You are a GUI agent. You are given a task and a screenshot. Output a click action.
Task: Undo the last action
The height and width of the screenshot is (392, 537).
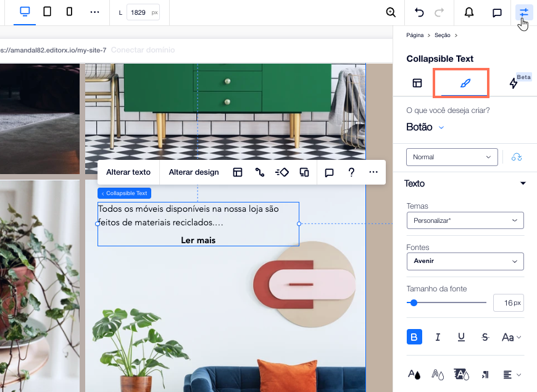coord(419,12)
